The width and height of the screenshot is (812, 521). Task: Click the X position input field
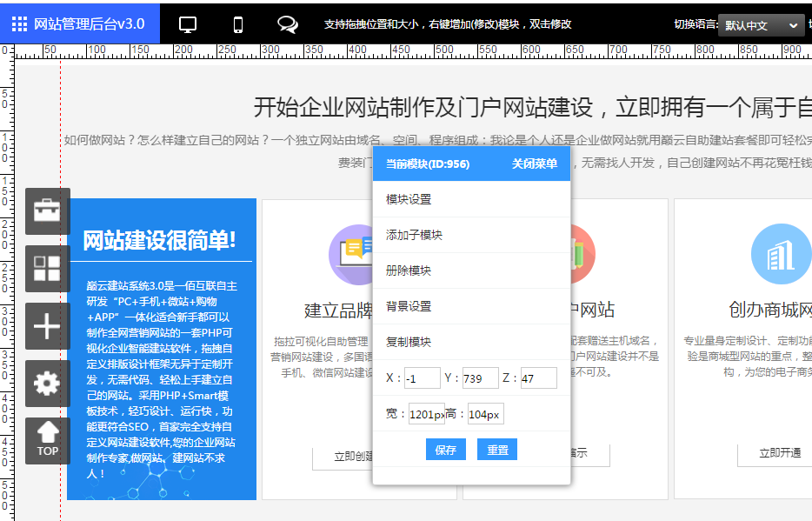click(x=423, y=378)
